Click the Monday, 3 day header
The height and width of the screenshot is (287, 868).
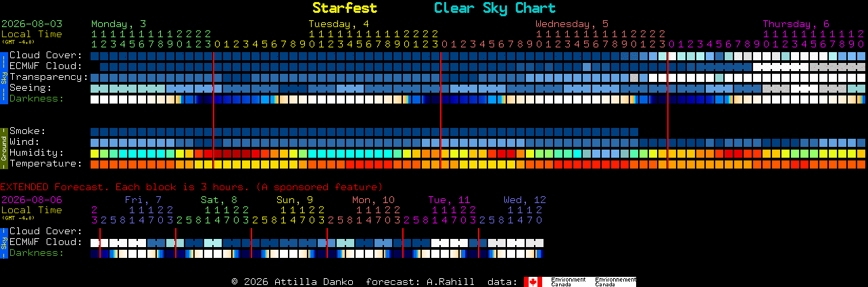pos(118,24)
